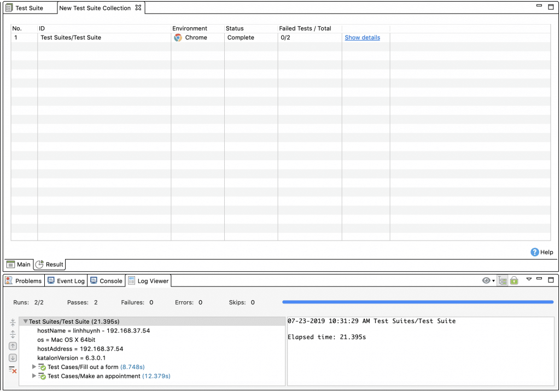This screenshot has width=560, height=392.
Task: Maximize the editor area
Action: click(551, 7)
